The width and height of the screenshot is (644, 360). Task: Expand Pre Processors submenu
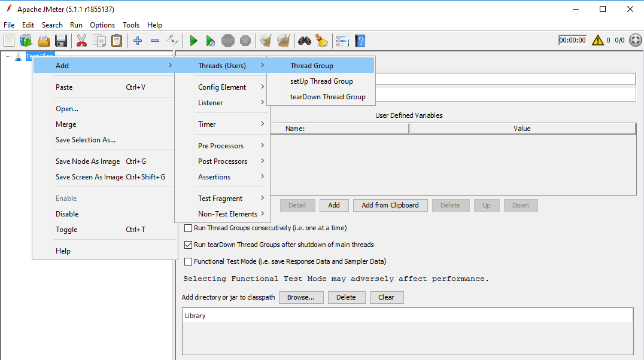tap(222, 146)
